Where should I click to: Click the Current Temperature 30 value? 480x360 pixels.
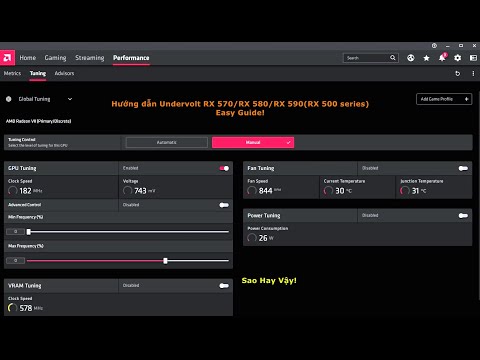coord(340,191)
